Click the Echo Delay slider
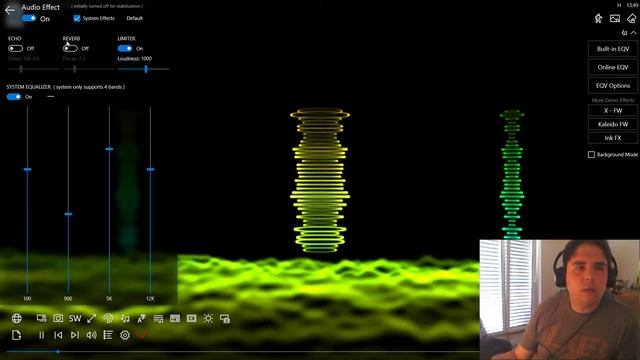Viewport: 640px width, 360px height. pos(33,69)
